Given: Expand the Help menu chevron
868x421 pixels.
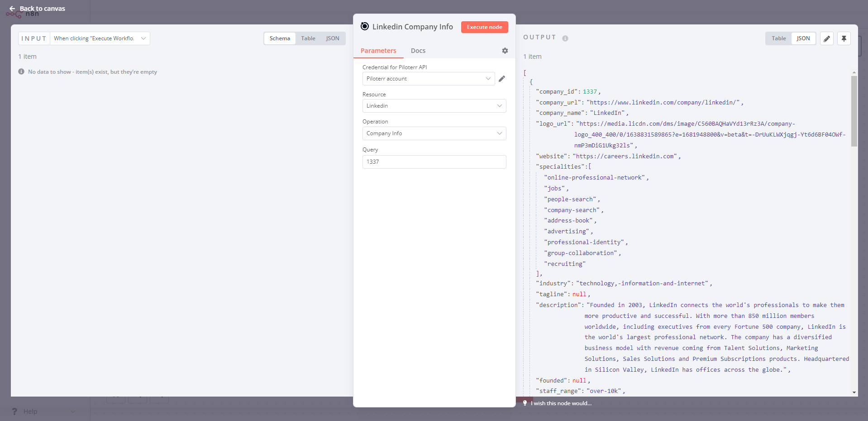Looking at the screenshot, I should tap(73, 412).
